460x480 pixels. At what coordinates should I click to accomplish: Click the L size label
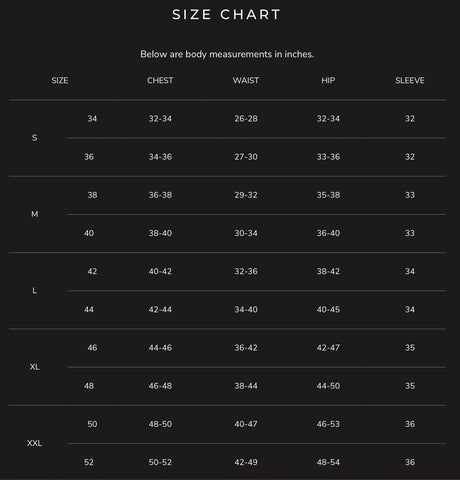34,290
